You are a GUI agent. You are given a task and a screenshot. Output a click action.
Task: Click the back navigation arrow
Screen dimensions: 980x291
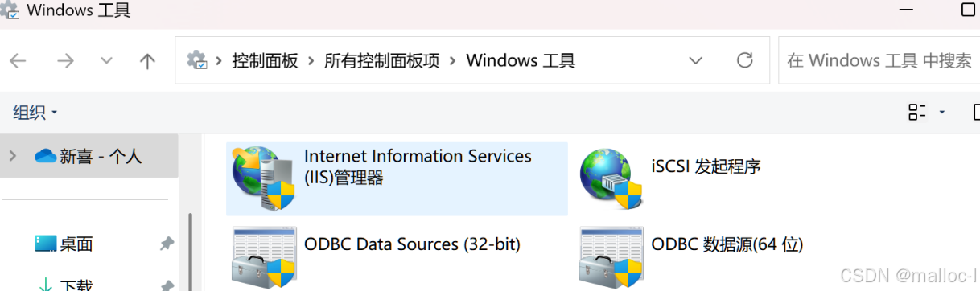(19, 61)
